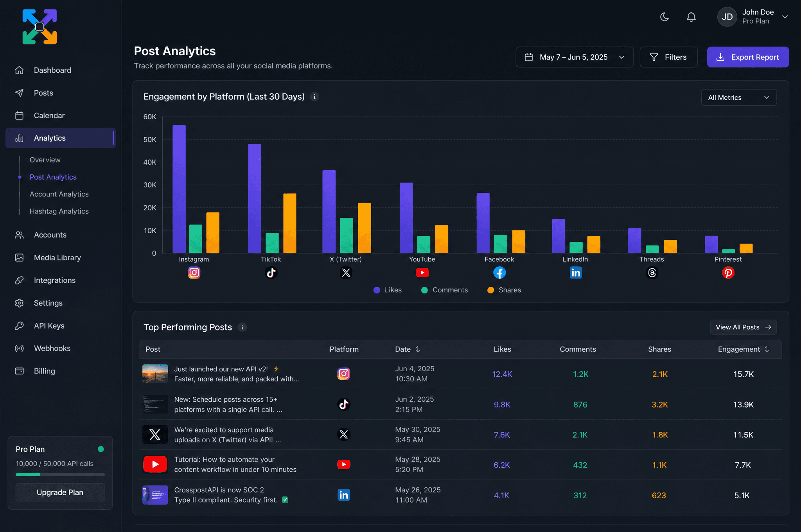Click Threads icon under the chart
Image resolution: width=801 pixels, height=532 pixels.
click(652, 273)
